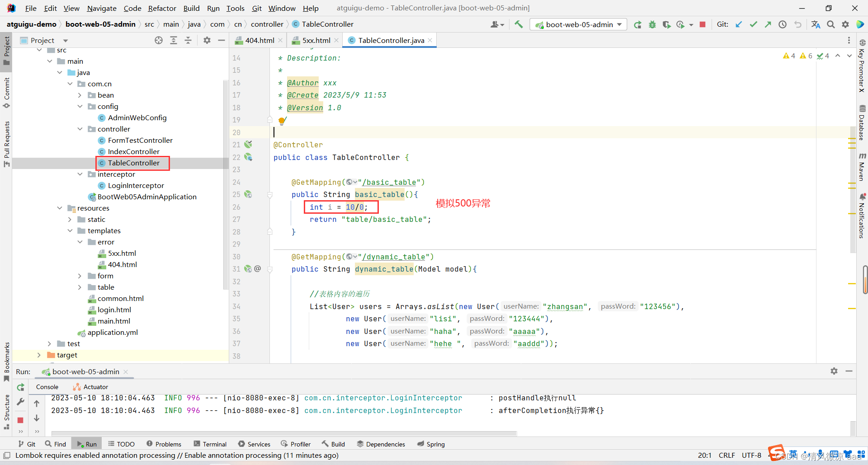The width and height of the screenshot is (868, 465).
Task: Click Collapse All icon in Project panel
Action: pos(188,40)
